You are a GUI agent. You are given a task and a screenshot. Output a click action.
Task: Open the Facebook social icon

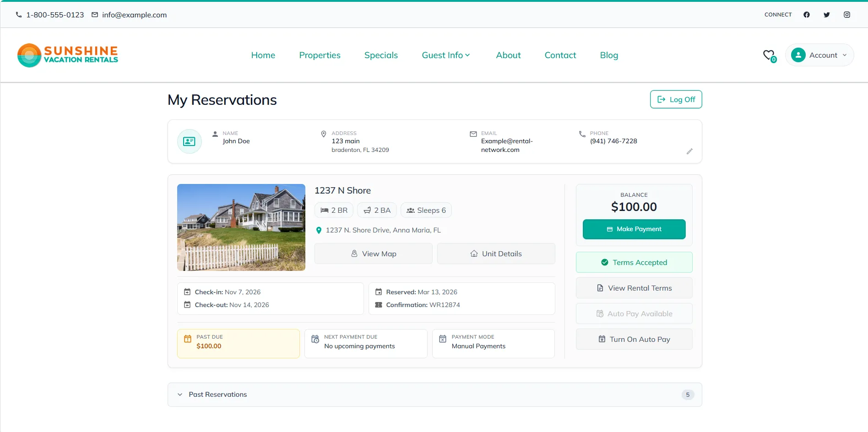point(807,15)
